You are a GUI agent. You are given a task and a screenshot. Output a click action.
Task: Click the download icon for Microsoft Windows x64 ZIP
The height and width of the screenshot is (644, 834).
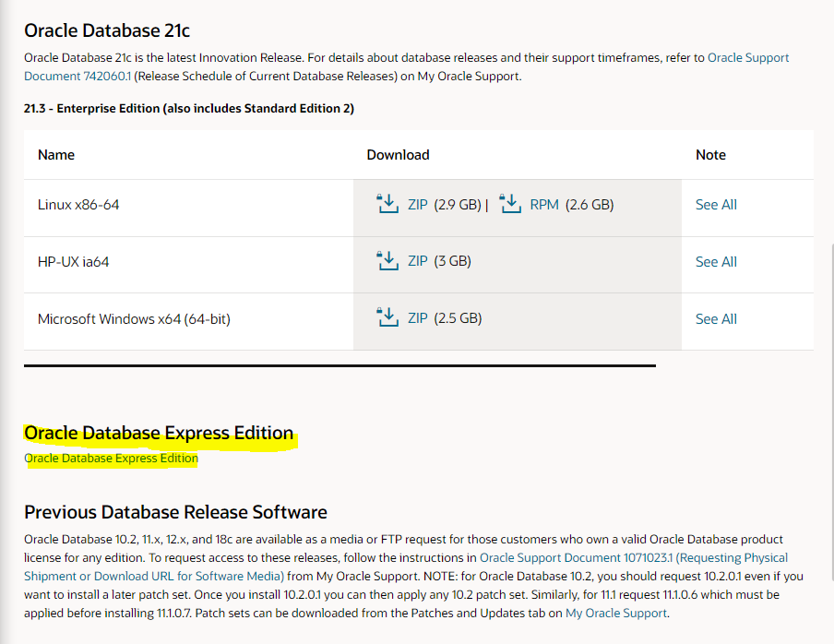point(387,317)
